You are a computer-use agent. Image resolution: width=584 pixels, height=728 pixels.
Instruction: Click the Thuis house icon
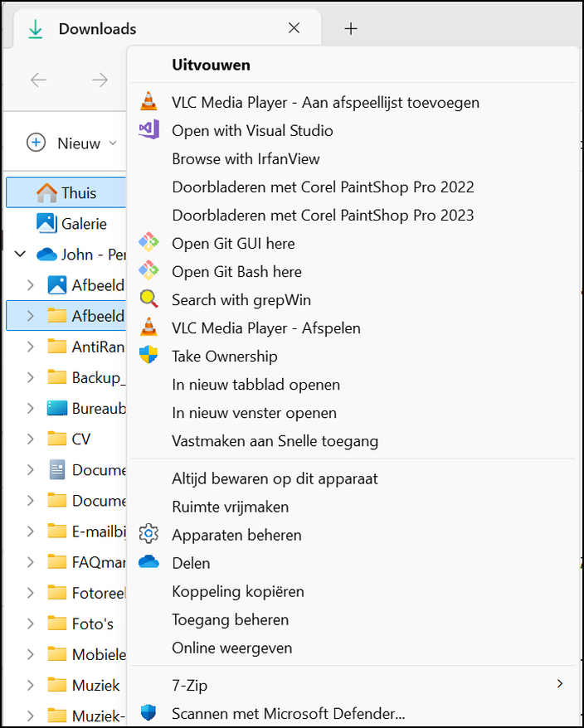[47, 192]
